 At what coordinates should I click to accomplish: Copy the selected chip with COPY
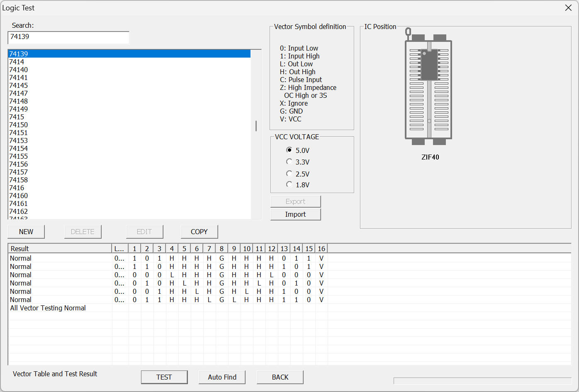(x=199, y=232)
